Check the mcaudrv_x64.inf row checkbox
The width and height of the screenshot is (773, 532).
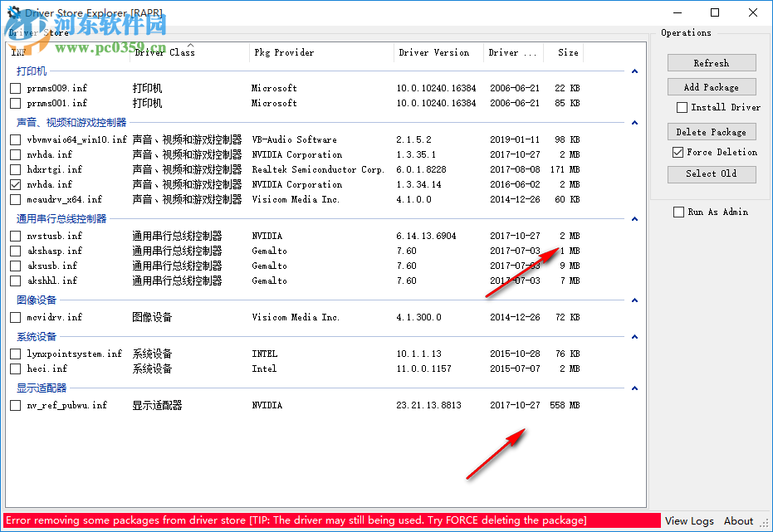click(15, 199)
